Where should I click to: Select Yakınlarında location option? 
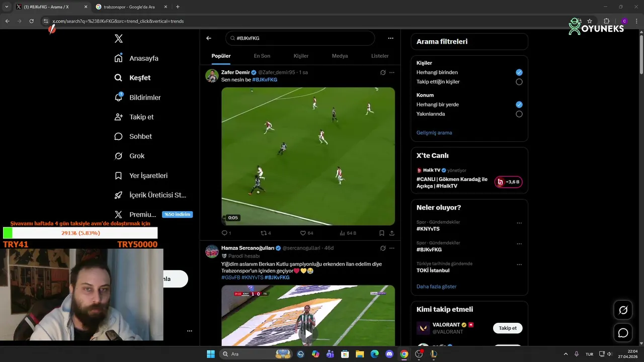(x=519, y=114)
